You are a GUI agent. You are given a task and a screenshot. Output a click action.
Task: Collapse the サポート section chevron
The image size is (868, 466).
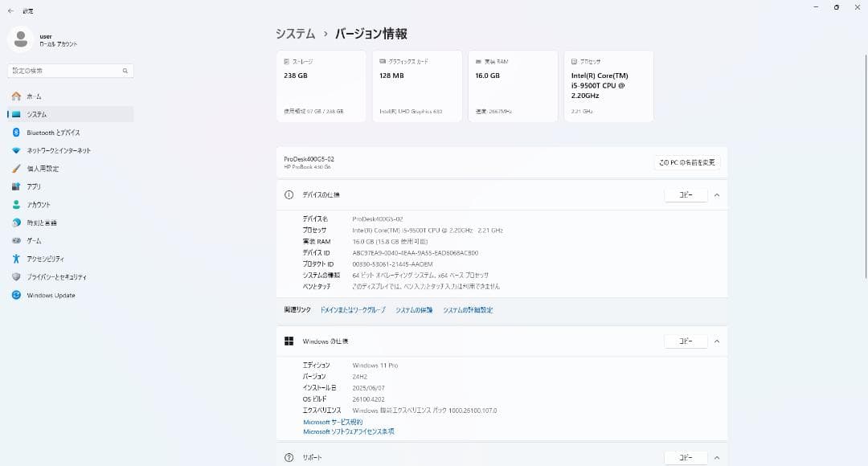pos(716,457)
